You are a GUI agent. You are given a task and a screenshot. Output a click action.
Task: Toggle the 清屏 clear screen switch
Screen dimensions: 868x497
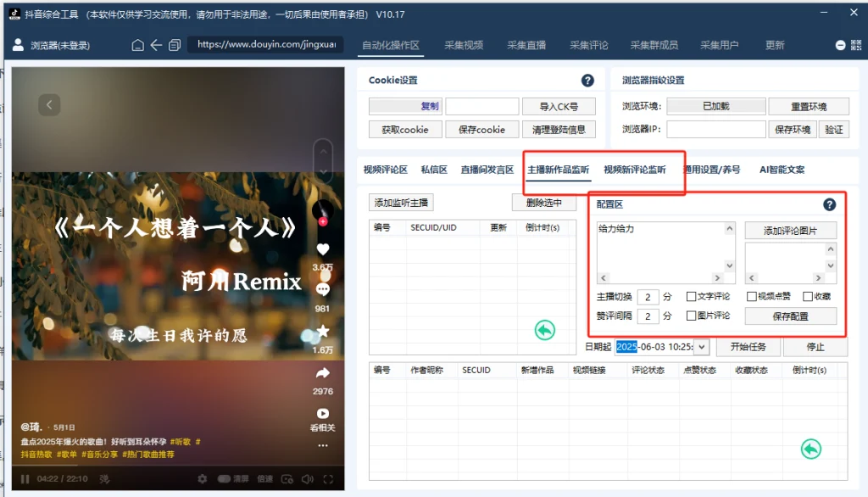click(224, 478)
